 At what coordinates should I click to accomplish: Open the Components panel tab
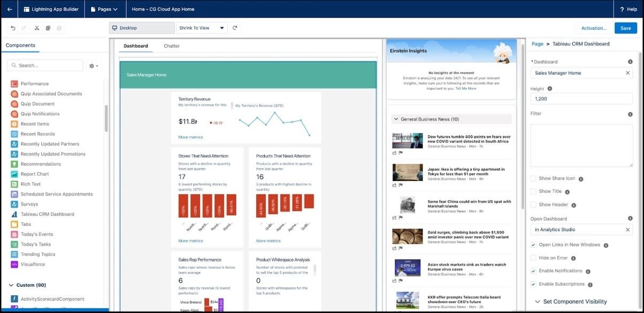(20, 45)
